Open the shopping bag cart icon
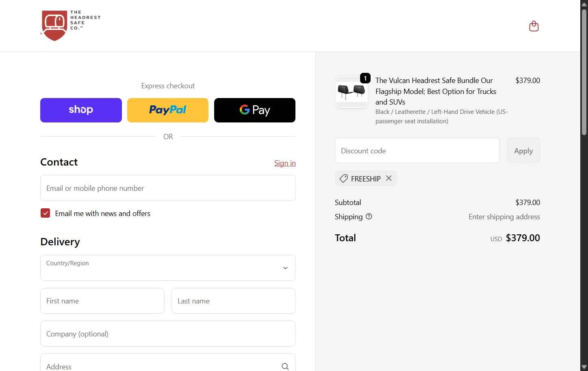Image resolution: width=588 pixels, height=371 pixels. pos(534,26)
